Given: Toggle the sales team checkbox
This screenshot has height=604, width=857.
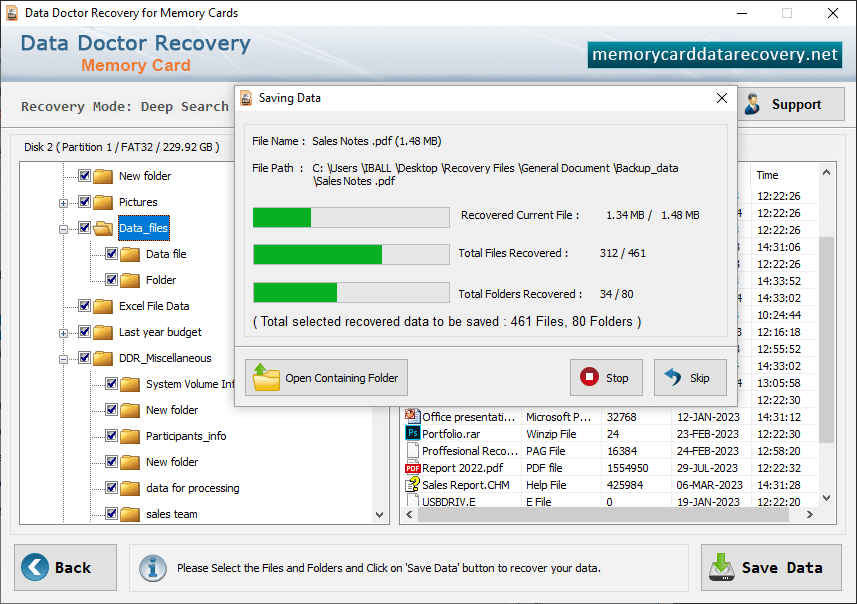Looking at the screenshot, I should pyautogui.click(x=111, y=513).
